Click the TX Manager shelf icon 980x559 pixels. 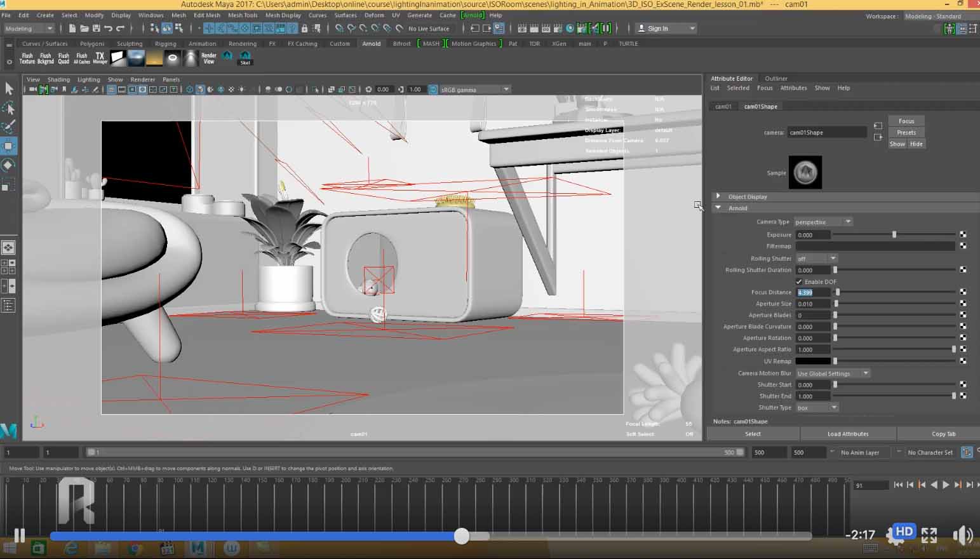100,58
